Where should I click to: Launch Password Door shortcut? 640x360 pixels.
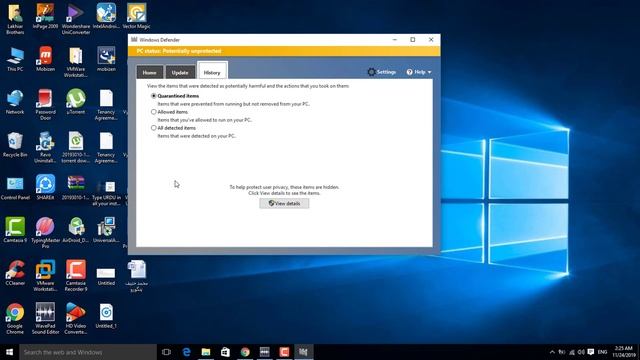click(x=45, y=105)
